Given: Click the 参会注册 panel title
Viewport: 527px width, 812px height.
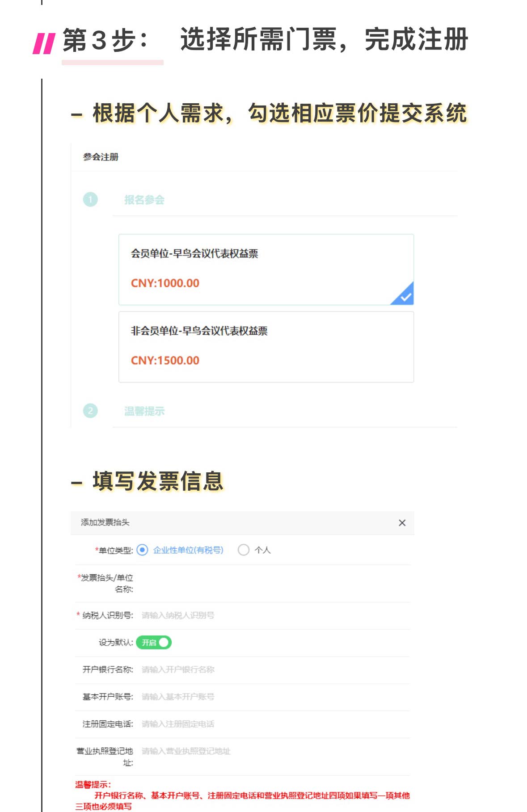Looking at the screenshot, I should [101, 157].
